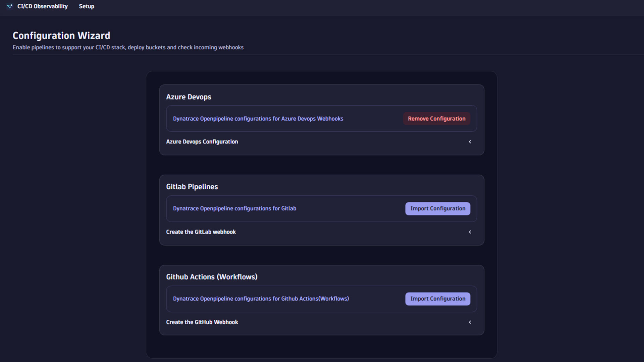Click the Github Actions (Workflows) heading
Image resolution: width=644 pixels, height=362 pixels.
[x=212, y=277]
